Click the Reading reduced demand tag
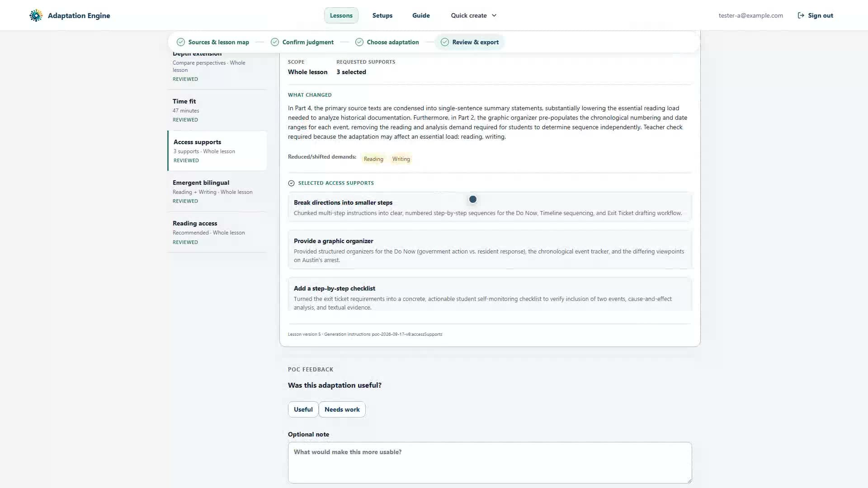 [373, 159]
